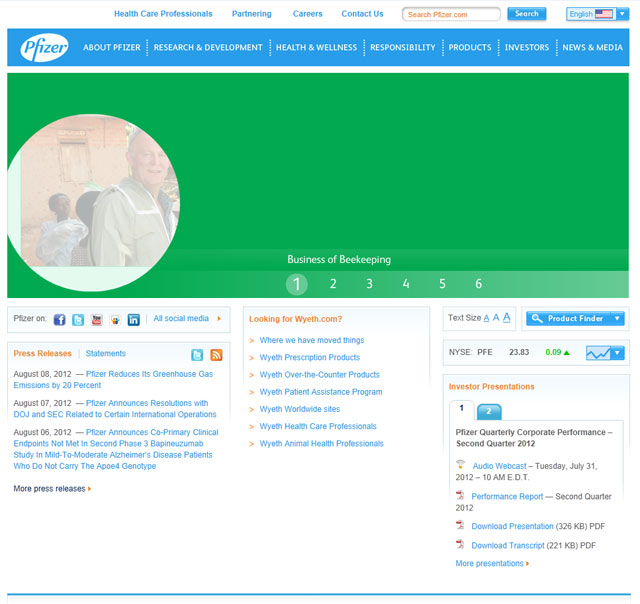Select smallest text size A
Viewport: 640px width, 604px height.
(x=486, y=318)
